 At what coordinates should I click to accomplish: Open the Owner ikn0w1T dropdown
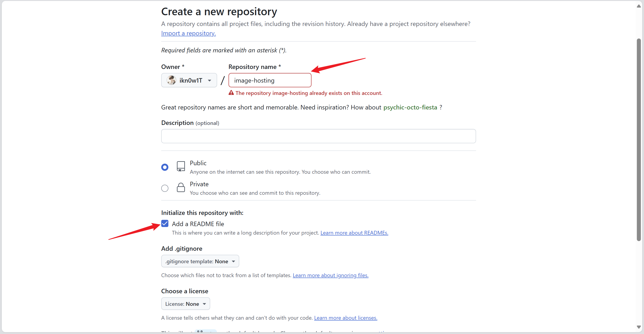(x=189, y=80)
